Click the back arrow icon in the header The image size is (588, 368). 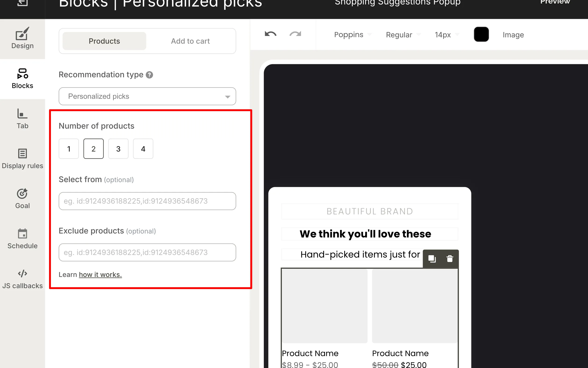click(x=22, y=3)
